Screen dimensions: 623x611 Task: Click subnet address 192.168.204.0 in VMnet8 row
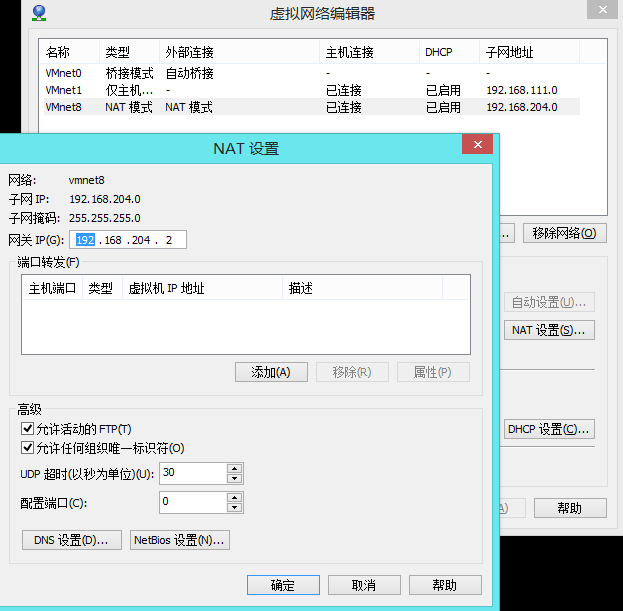click(x=522, y=107)
